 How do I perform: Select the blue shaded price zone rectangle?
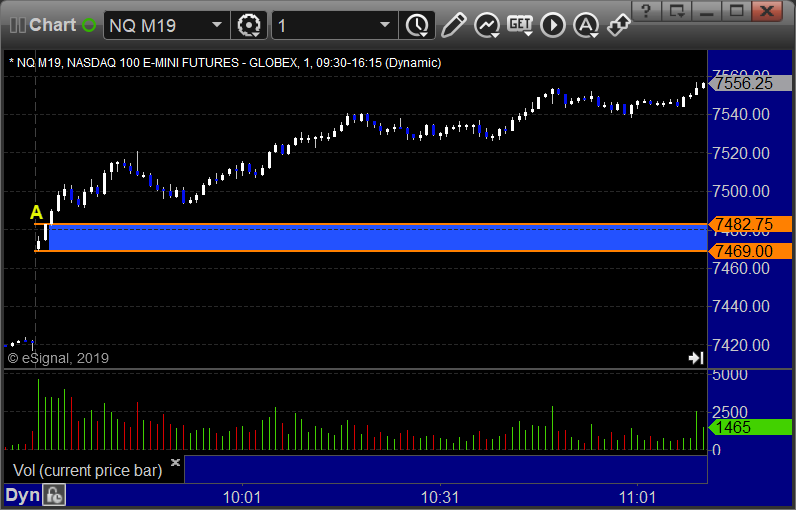(x=378, y=237)
